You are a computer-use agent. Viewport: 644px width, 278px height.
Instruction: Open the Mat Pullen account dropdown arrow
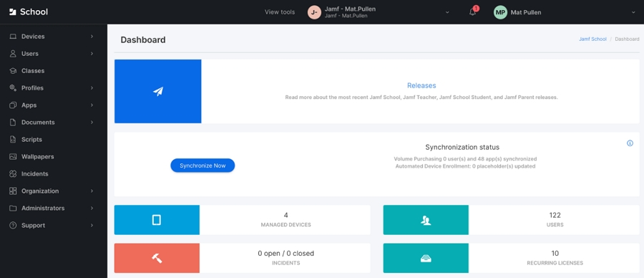(633, 12)
